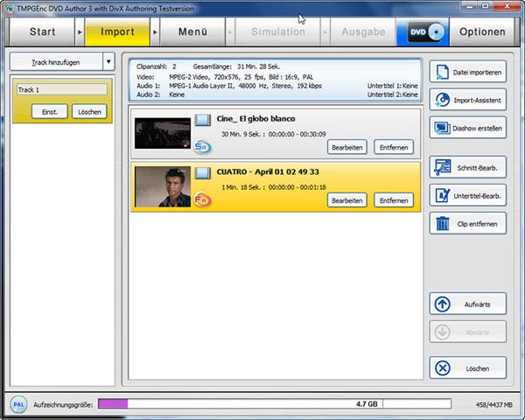
Task: Click the TMPGEnc title bar app icon
Action: click(9, 9)
